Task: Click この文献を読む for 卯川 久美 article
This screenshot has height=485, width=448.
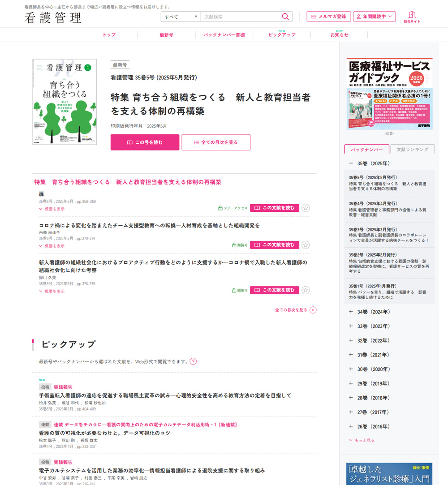Action: [275, 290]
